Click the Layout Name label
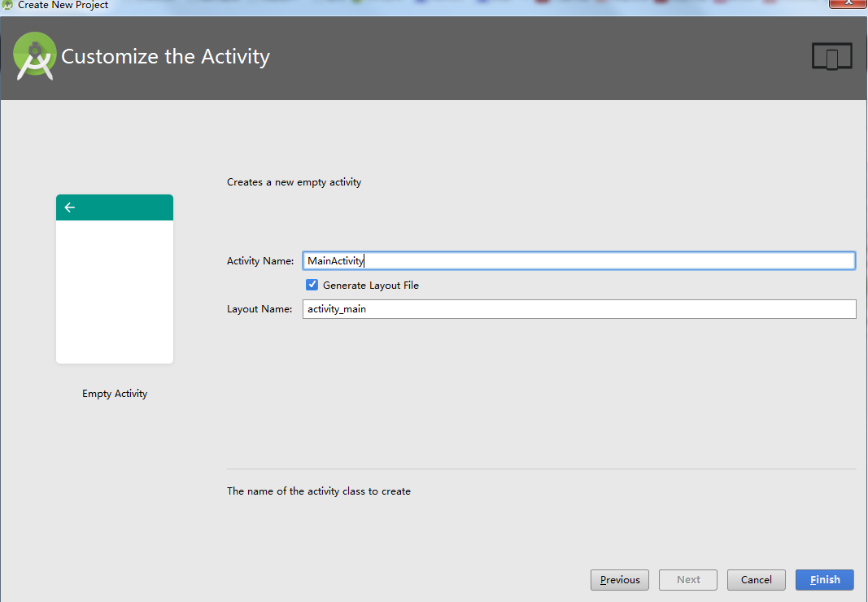This screenshot has height=602, width=868. pos(260,309)
